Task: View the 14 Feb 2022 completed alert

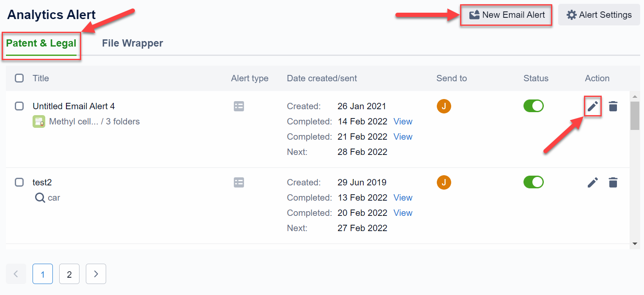Action: tap(403, 121)
